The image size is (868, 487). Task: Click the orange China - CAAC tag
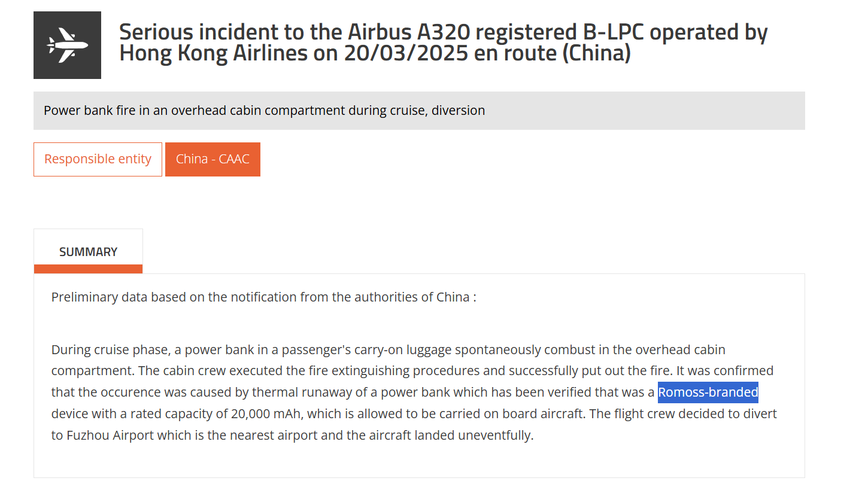pos(213,159)
